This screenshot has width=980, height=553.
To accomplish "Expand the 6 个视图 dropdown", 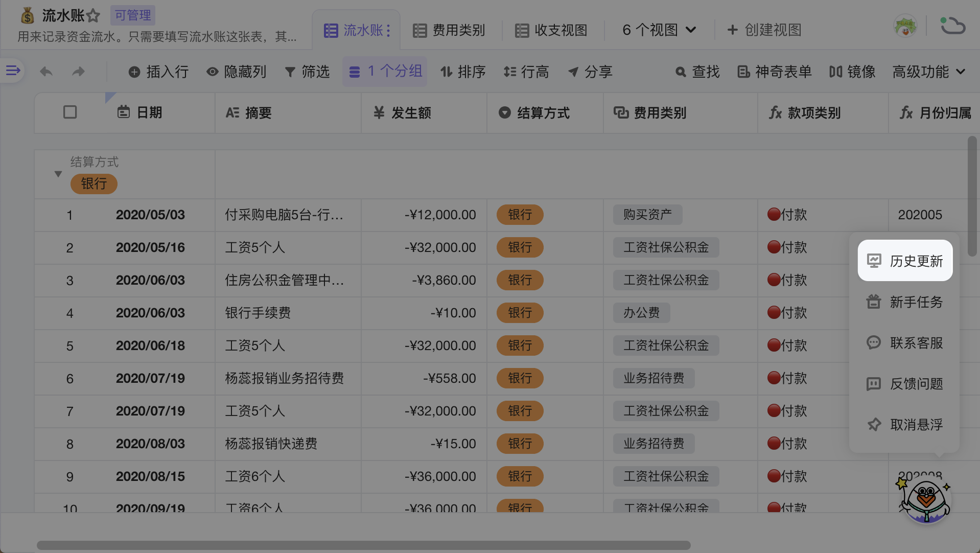I will coord(659,30).
